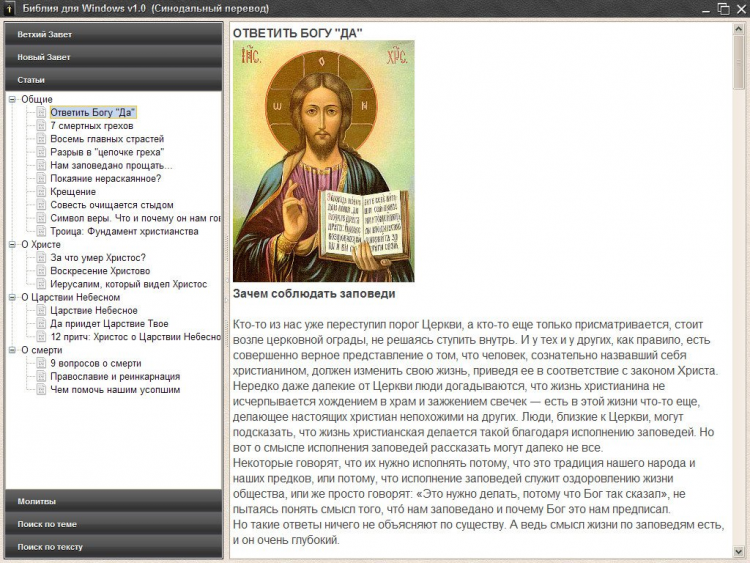Viewport: 750px width, 563px height.
Task: Click document icon beside Воскресение Христово
Action: pos(42,271)
